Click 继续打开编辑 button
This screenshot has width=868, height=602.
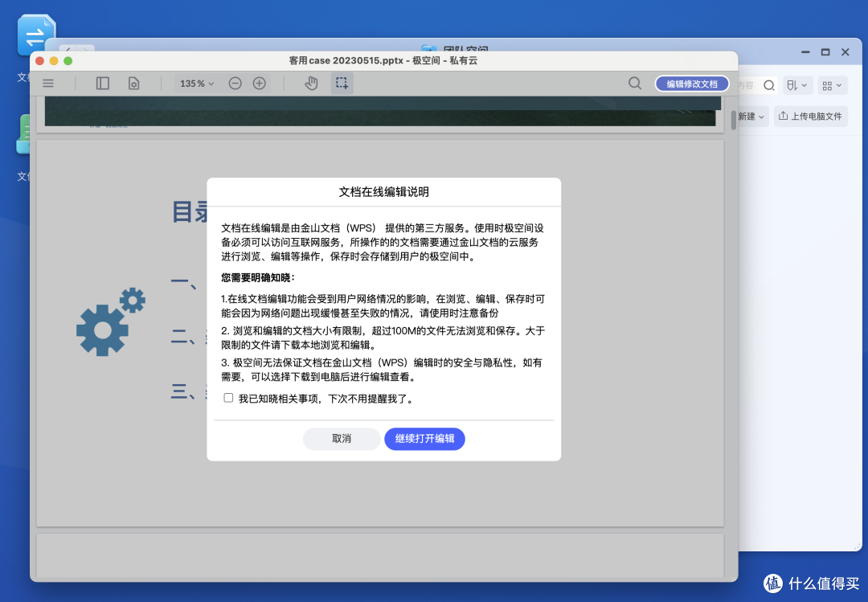(424, 439)
